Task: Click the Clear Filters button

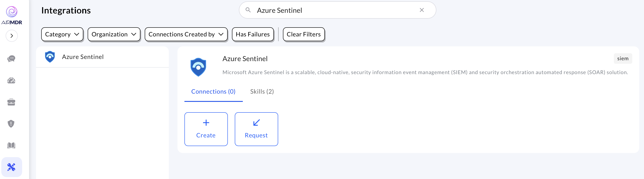Action: click(x=304, y=34)
